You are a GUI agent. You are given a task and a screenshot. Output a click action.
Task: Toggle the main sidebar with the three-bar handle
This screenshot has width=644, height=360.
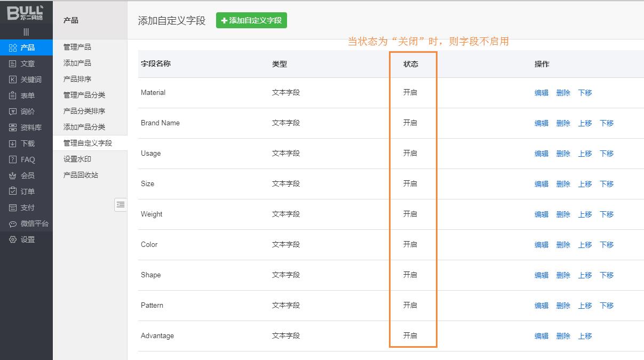point(26,32)
